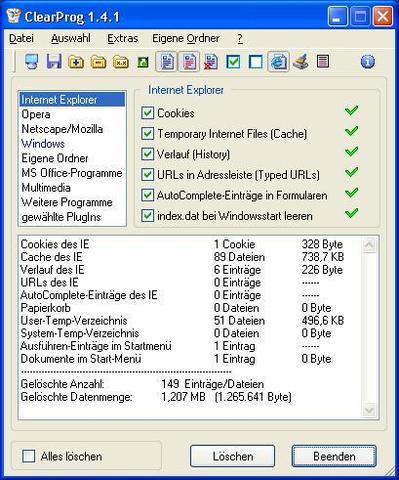Select Opera in the category list
This screenshot has height=480, width=399.
pyautogui.click(x=72, y=114)
